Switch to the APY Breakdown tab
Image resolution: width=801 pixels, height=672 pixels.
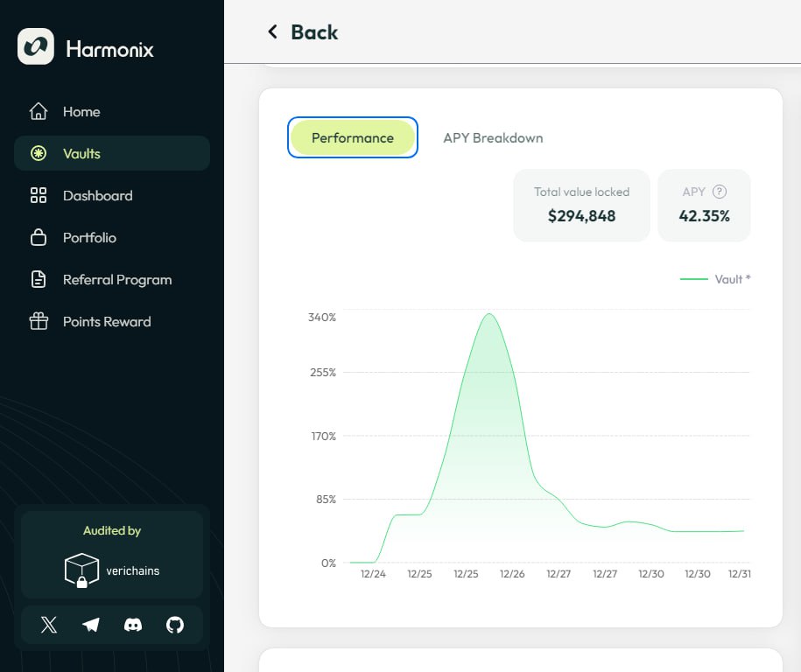pyautogui.click(x=493, y=138)
